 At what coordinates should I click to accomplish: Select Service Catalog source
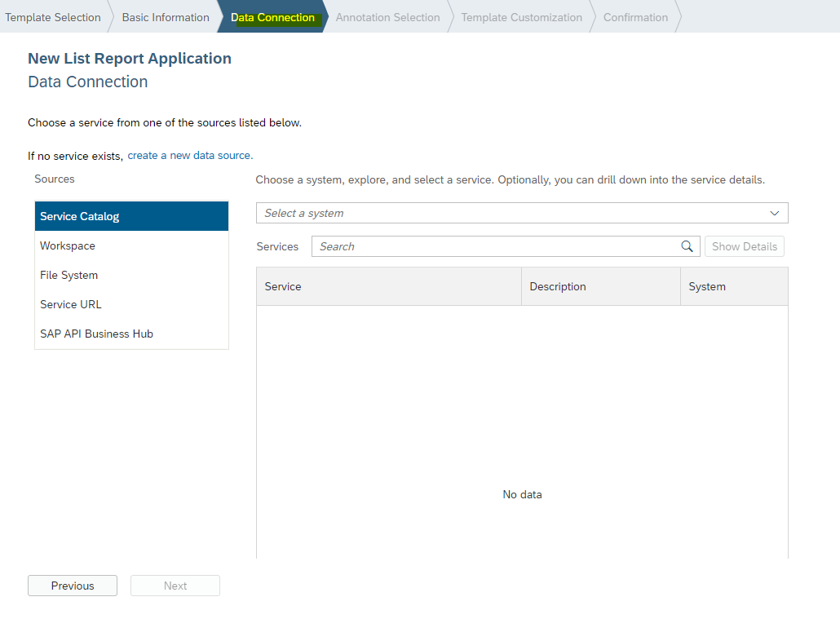pos(131,216)
